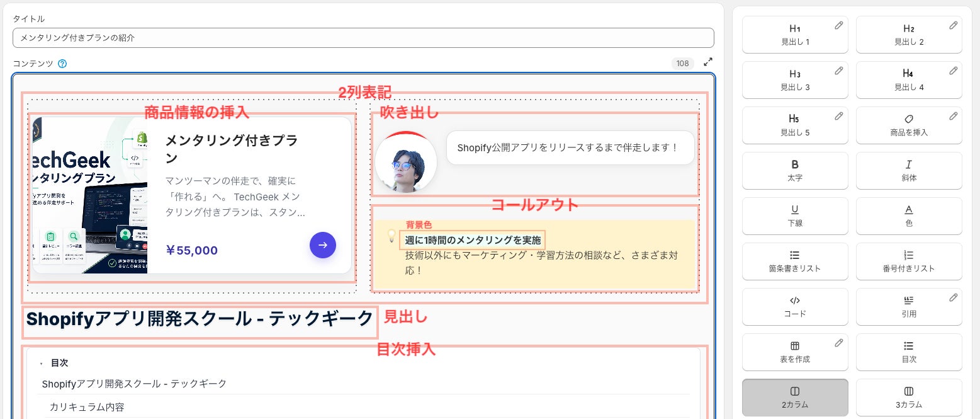Toggle the 2カラム layout button
980x419 pixels.
(795, 398)
